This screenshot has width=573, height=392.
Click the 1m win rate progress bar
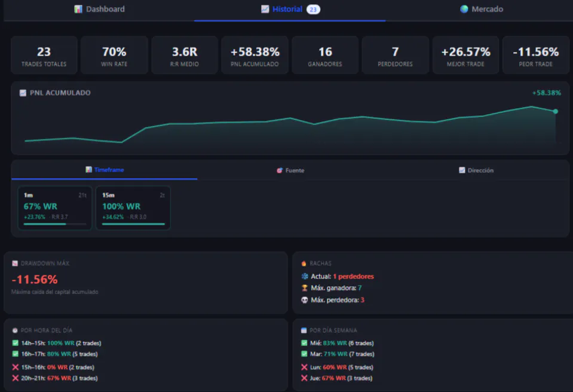[x=55, y=224]
